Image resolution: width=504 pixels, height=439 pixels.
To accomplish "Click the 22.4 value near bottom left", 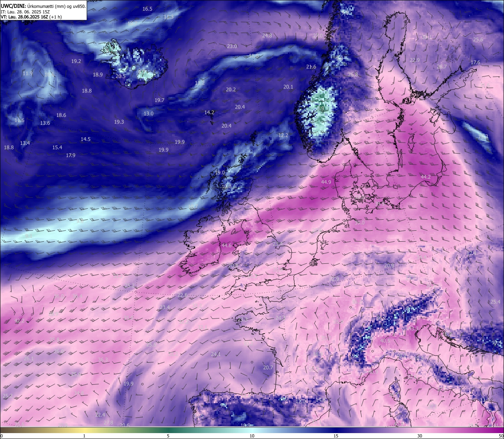I will click(x=100, y=415).
